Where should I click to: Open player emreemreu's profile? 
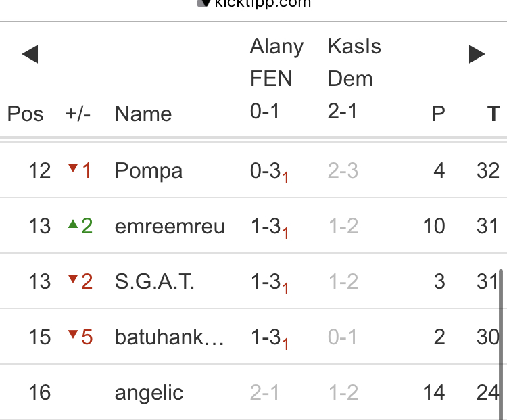[x=170, y=226]
